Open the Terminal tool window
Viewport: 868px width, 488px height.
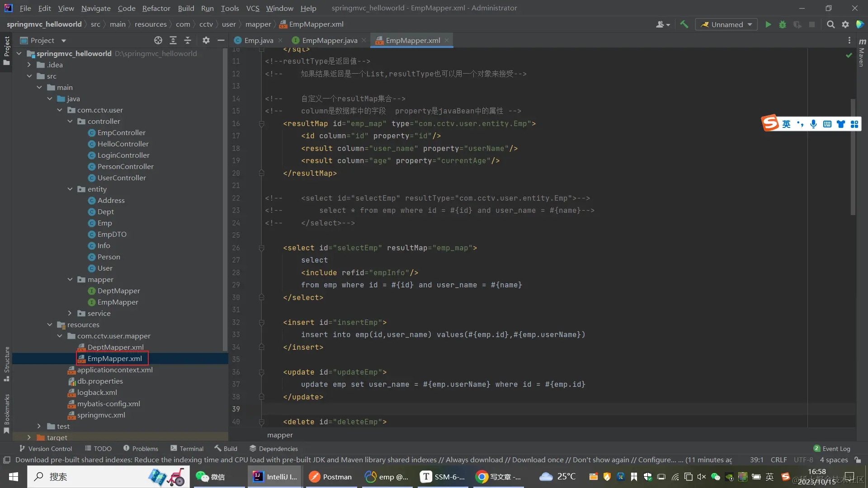[187, 448]
